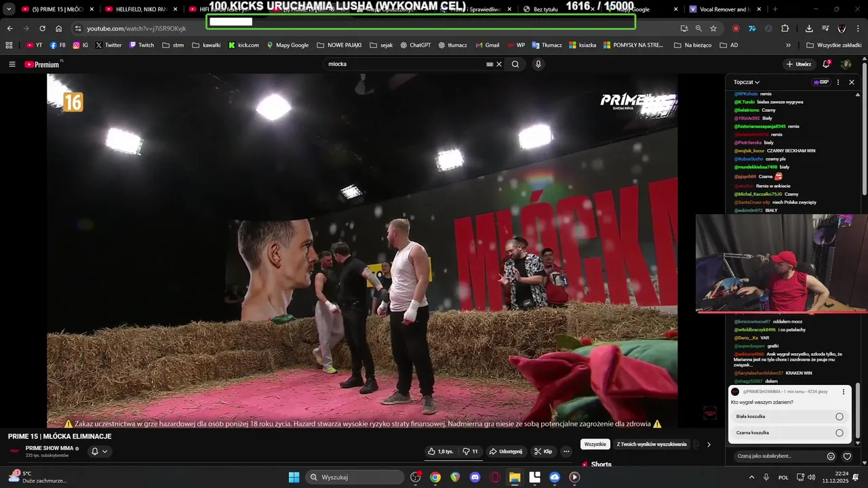Open the Na bieżąco bookmarks folder
868x488 pixels.
click(x=692, y=45)
